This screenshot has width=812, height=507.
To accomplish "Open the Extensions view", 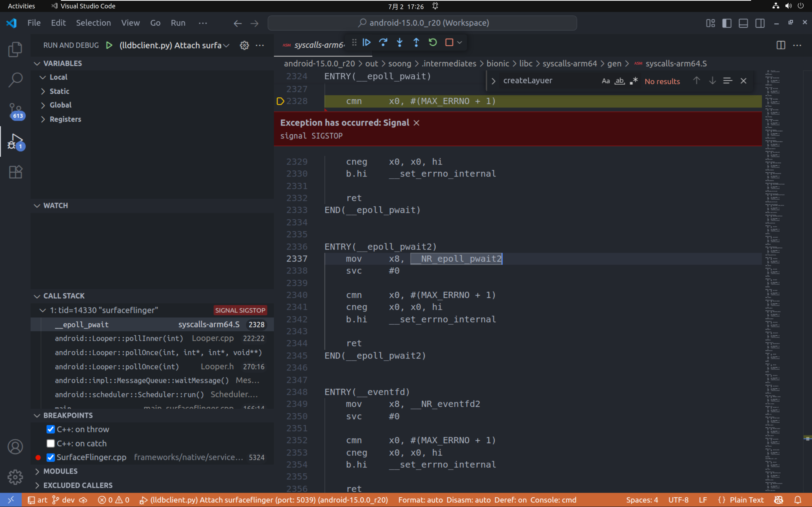I will tap(15, 172).
